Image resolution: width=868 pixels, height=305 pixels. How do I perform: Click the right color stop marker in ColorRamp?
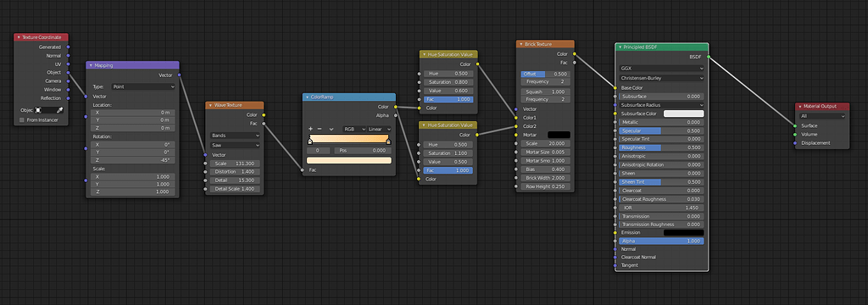click(x=388, y=141)
